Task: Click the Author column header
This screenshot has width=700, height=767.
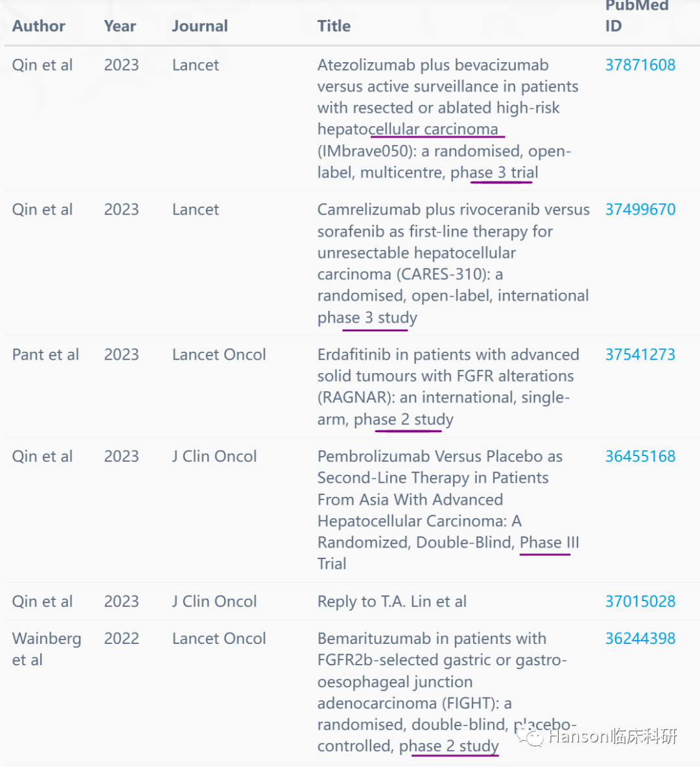Action: point(39,26)
